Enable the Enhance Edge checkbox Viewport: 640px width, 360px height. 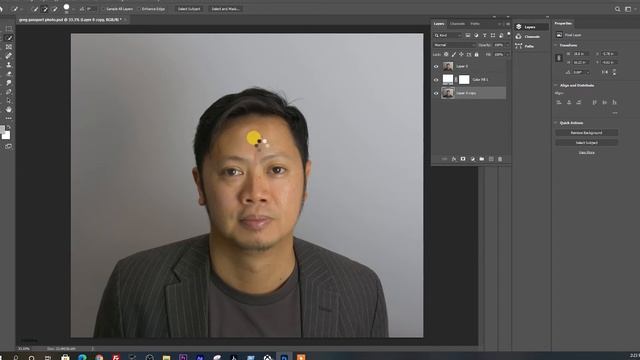pyautogui.click(x=140, y=9)
